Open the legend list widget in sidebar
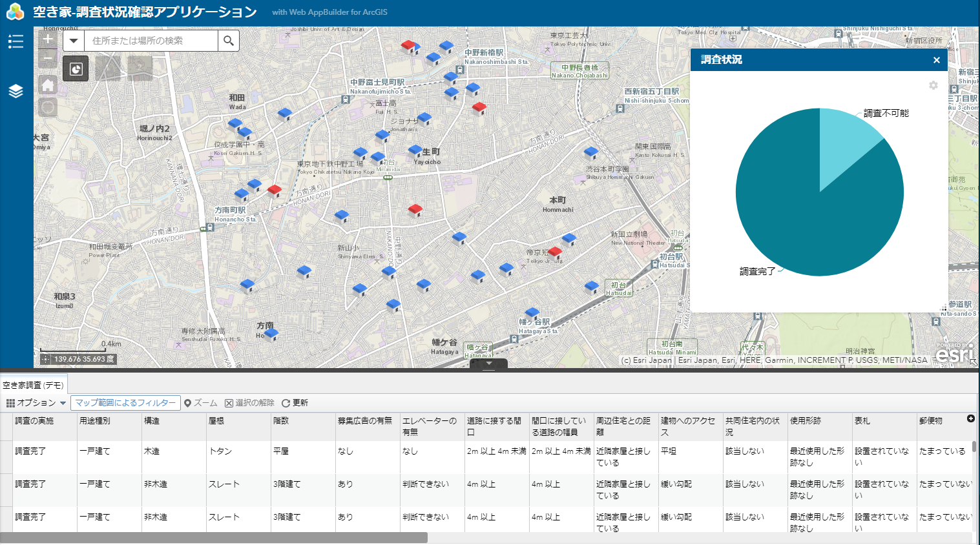This screenshot has width=980, height=545. pos(16,41)
